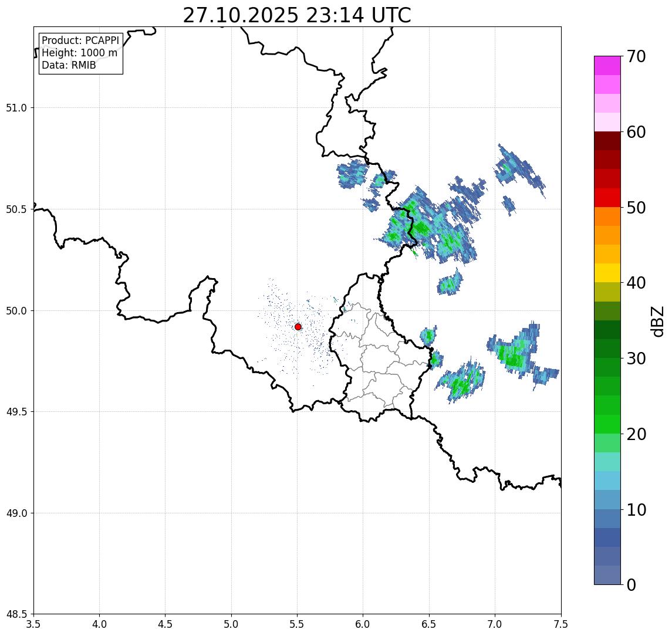
Task: Click the 'Height: 1000 m' legend line
Action: tap(79, 53)
